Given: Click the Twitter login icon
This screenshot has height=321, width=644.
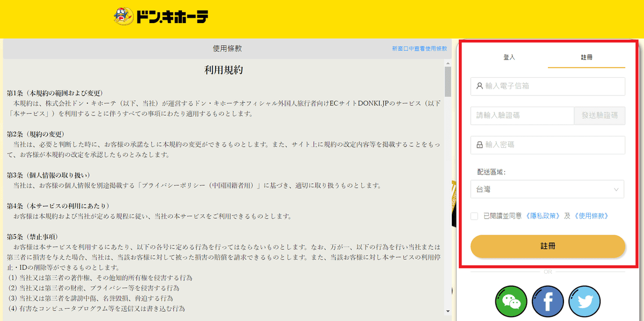Looking at the screenshot, I should click(584, 302).
